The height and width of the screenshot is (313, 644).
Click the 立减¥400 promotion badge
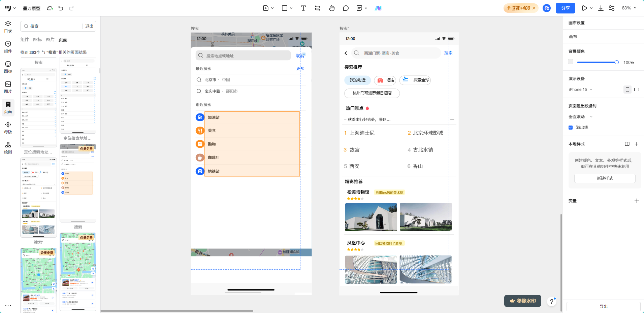(521, 8)
